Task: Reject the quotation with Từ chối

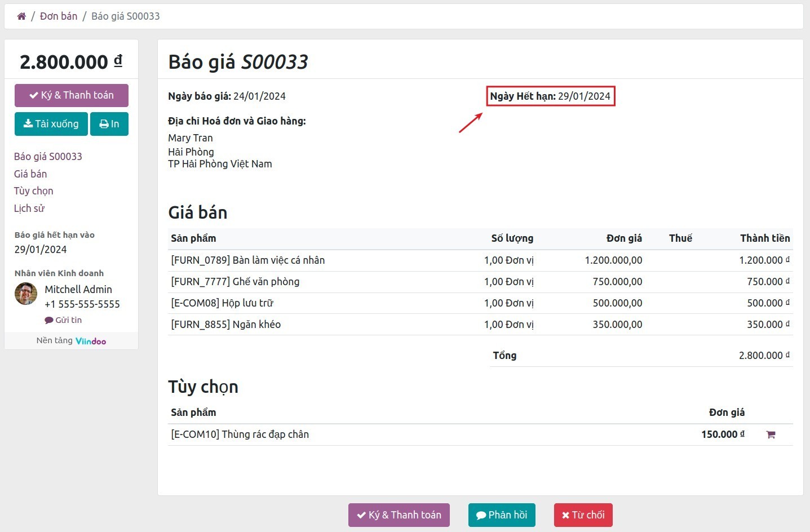Action: 583,515
